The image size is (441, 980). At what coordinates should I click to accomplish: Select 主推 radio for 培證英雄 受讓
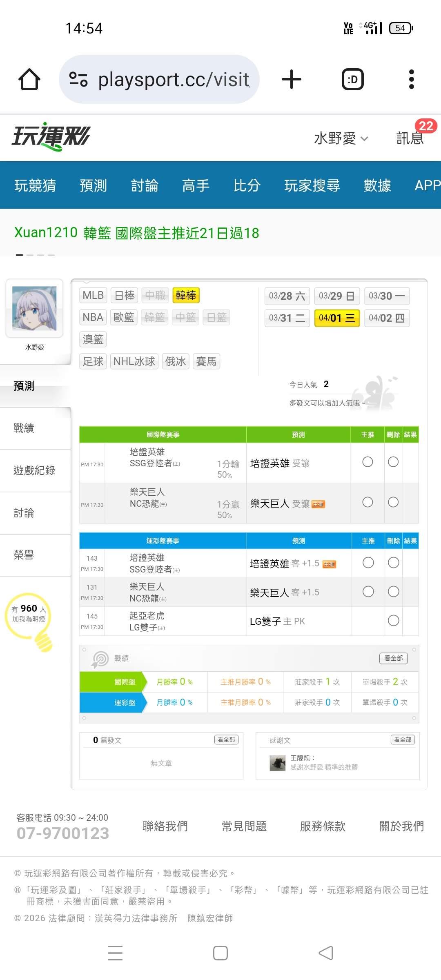pyautogui.click(x=367, y=462)
